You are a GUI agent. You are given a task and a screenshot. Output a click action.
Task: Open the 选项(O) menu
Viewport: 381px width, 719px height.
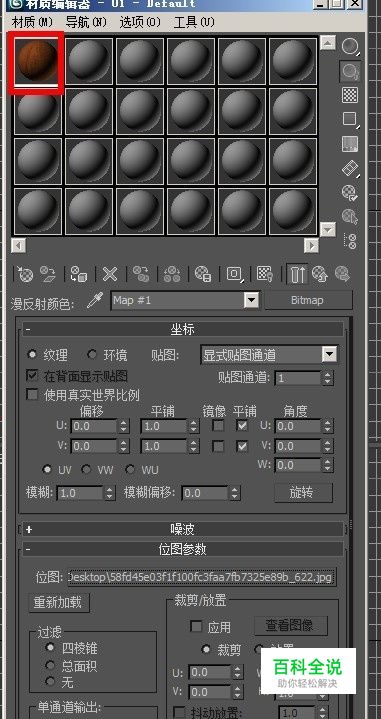point(140,22)
